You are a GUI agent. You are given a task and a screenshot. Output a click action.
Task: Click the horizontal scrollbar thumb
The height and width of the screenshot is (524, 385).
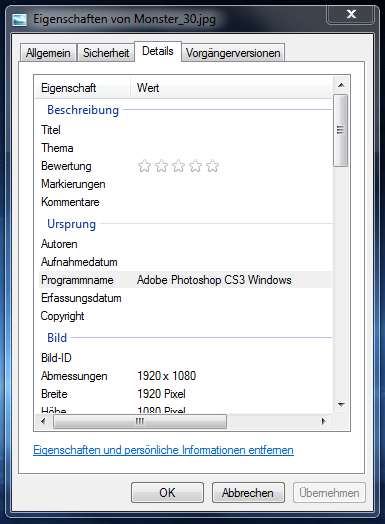(140, 421)
